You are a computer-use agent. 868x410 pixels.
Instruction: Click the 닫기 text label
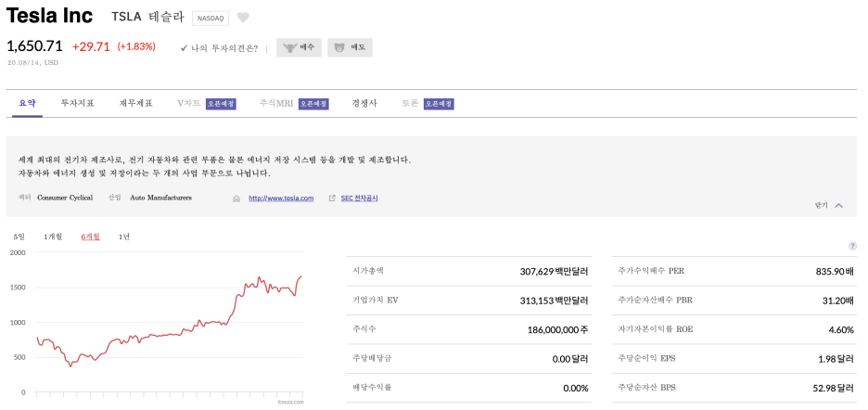click(821, 206)
